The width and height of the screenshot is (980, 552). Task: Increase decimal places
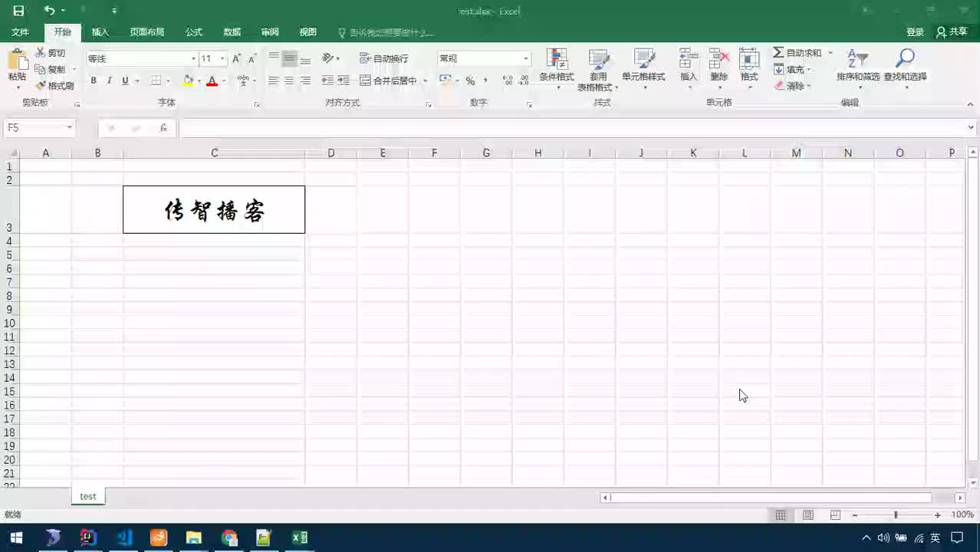tap(508, 80)
